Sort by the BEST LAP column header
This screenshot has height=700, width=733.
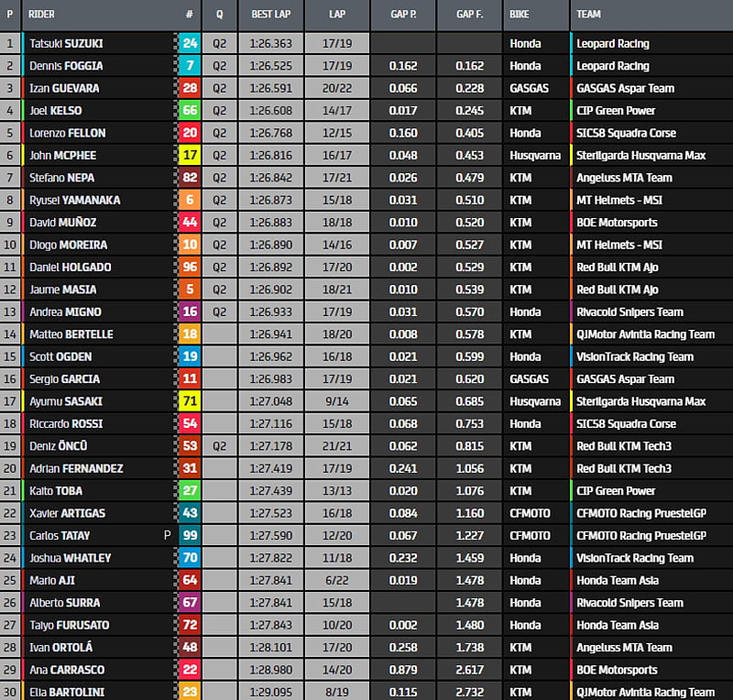(x=270, y=15)
